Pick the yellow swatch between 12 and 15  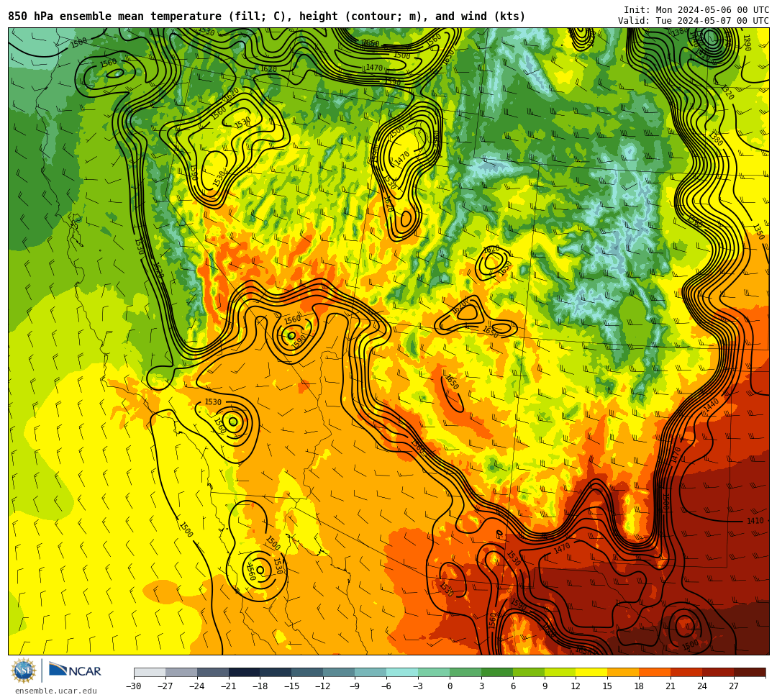(591, 672)
